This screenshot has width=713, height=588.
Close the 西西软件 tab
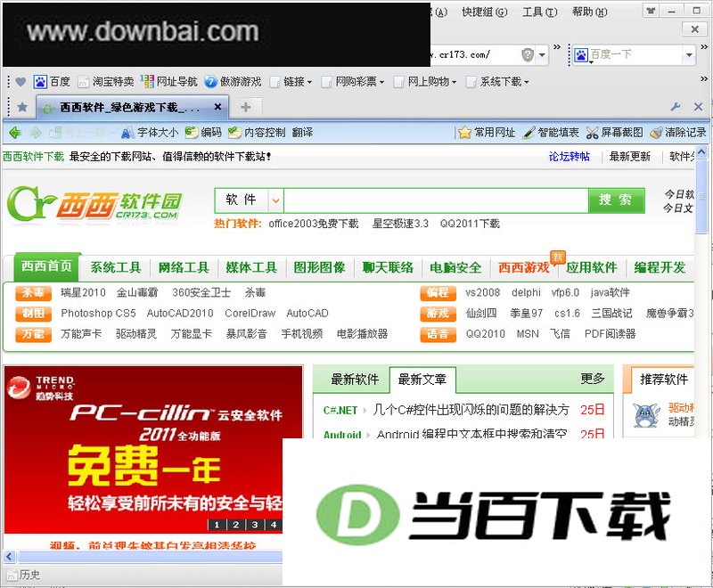click(217, 107)
